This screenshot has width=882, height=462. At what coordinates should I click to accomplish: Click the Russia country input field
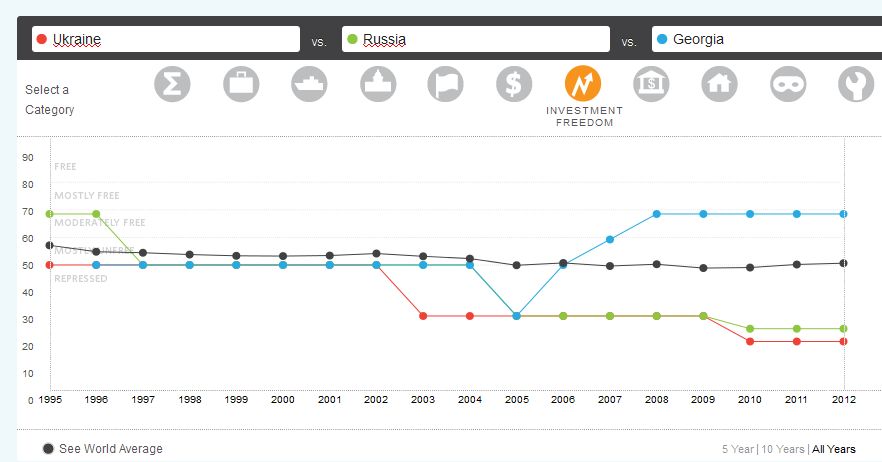pyautogui.click(x=476, y=39)
